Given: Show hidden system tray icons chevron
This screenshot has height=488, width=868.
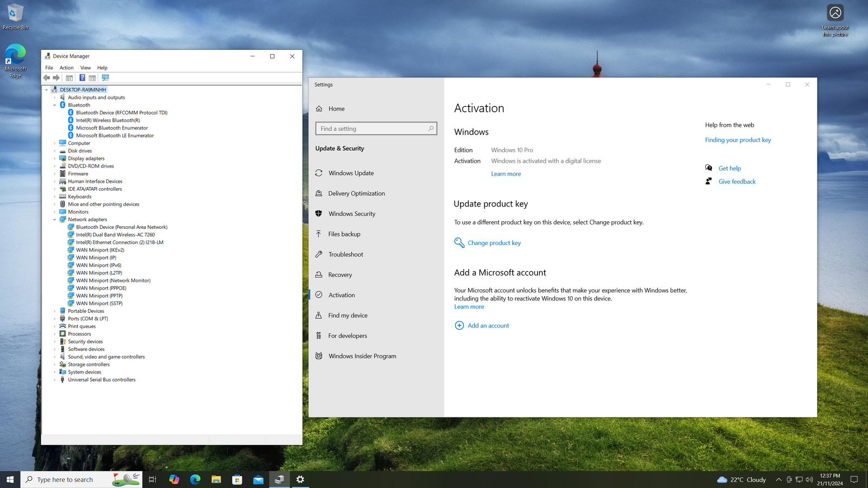Looking at the screenshot, I should pyautogui.click(x=778, y=479).
